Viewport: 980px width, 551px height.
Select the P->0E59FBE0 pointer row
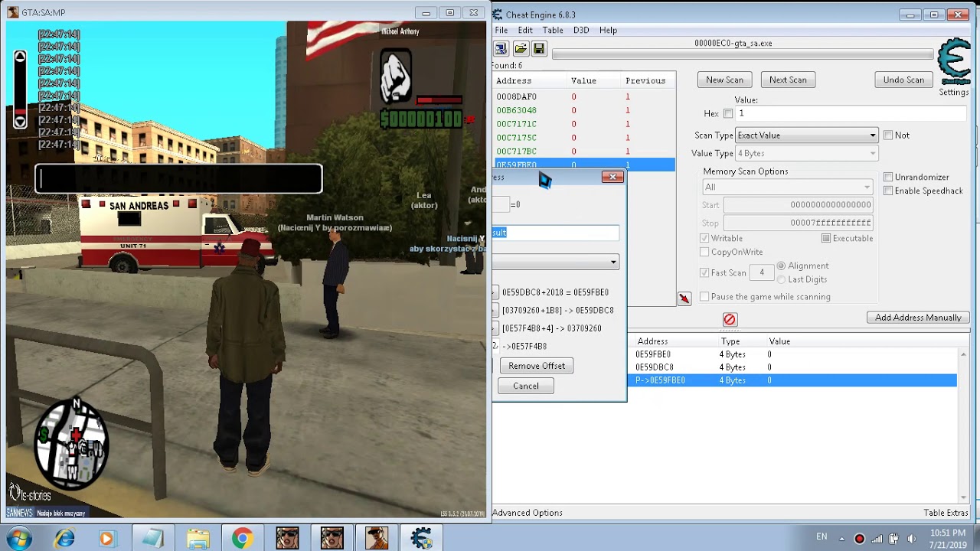click(x=794, y=380)
